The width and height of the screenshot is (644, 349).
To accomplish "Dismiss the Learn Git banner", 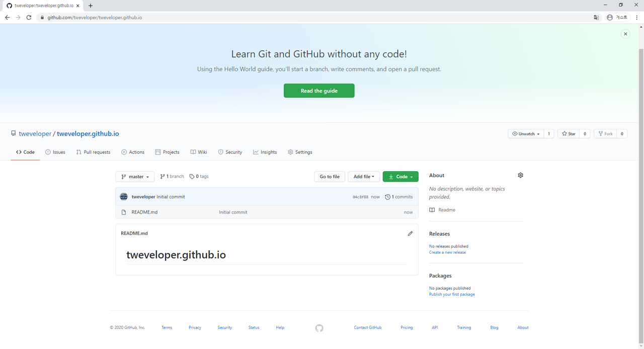I will coord(625,34).
